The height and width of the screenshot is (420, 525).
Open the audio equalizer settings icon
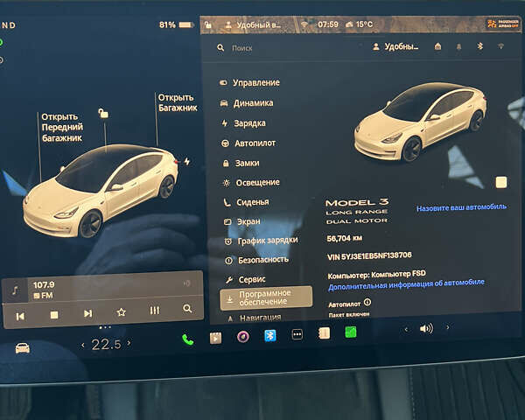[155, 311]
